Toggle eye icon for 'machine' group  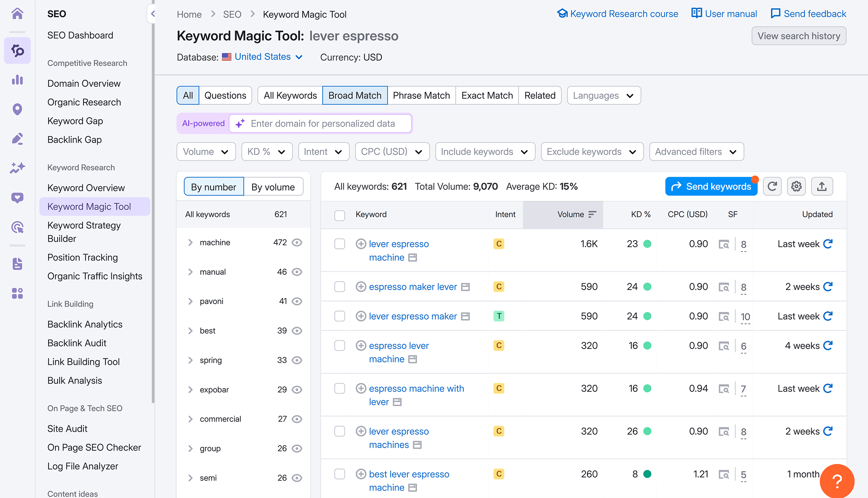[x=297, y=242]
